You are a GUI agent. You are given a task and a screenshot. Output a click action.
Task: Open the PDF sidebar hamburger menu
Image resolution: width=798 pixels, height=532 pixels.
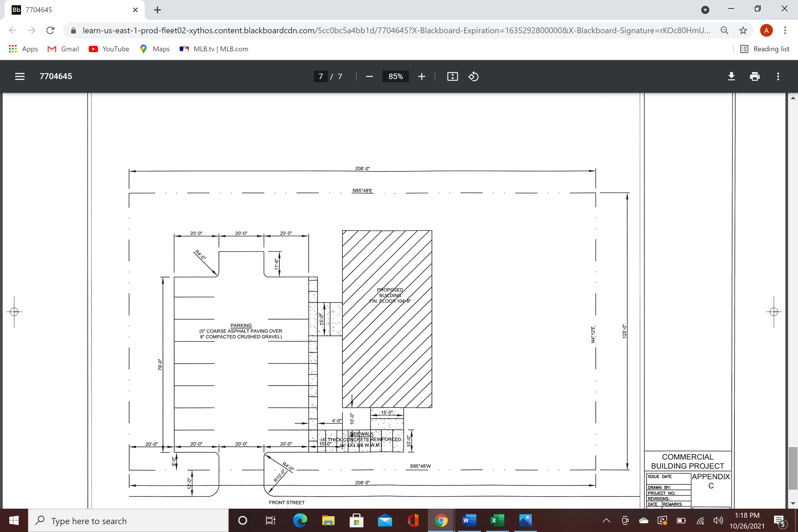tap(20, 76)
